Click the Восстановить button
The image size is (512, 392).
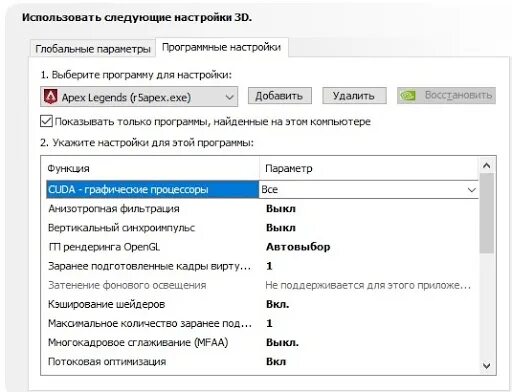(446, 96)
